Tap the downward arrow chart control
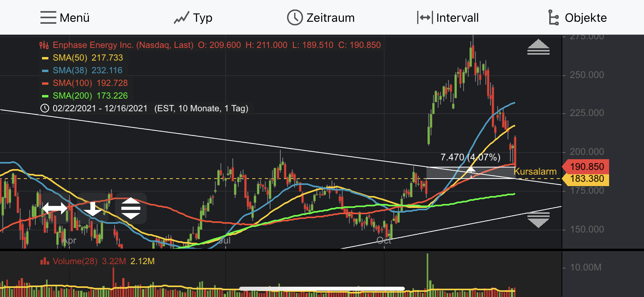644x297 pixels. click(x=93, y=208)
